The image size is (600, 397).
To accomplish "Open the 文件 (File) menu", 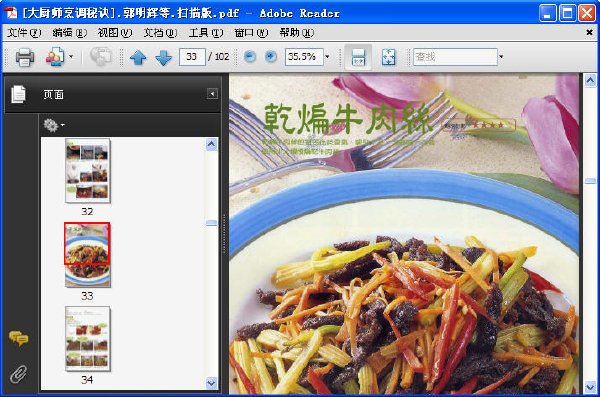I will [x=24, y=33].
